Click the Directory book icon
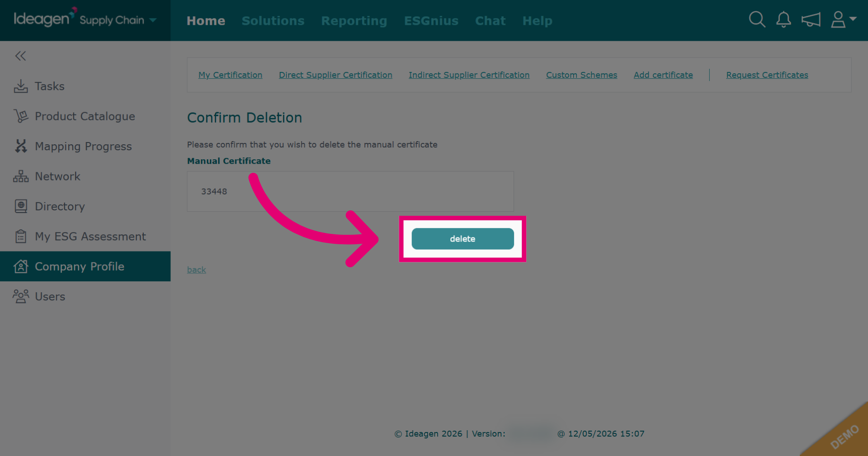Viewport: 868px width, 456px height. point(21,206)
